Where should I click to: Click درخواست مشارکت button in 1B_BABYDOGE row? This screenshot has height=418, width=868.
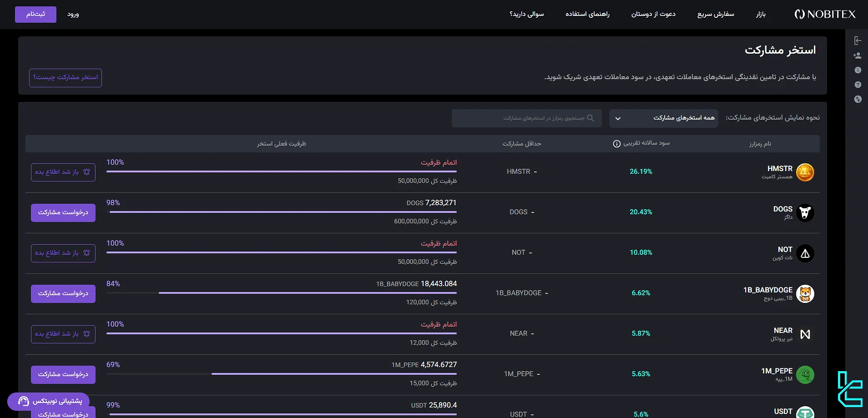click(x=63, y=294)
